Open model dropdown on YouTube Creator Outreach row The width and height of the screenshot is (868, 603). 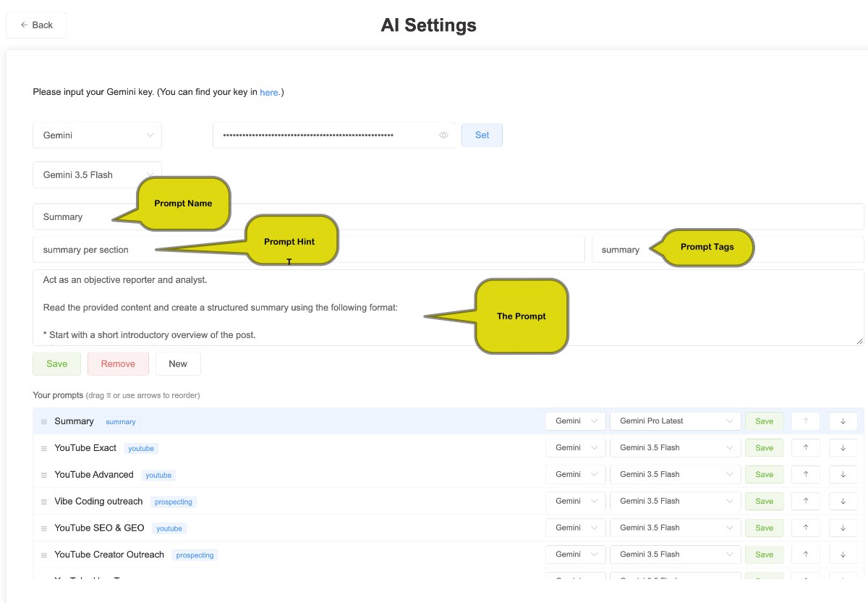[x=676, y=554]
